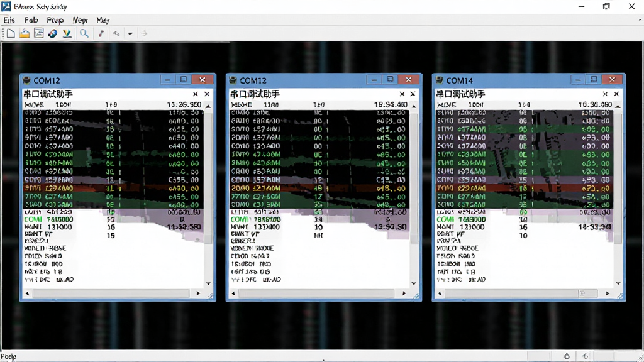
Task: Select the orange highlighted row in COM14 window
Action: point(525,189)
